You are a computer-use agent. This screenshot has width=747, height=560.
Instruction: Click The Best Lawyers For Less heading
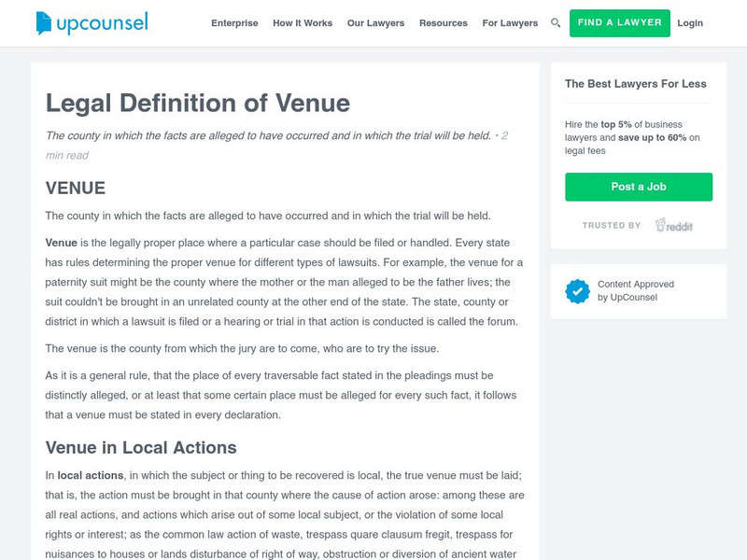[x=636, y=84]
